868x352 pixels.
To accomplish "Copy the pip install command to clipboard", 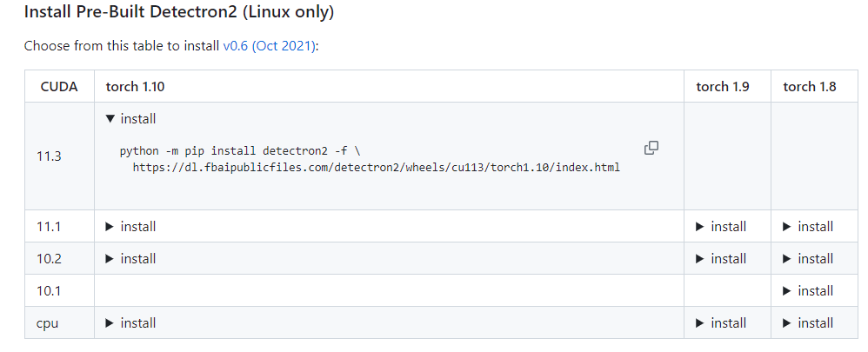I will click(651, 148).
